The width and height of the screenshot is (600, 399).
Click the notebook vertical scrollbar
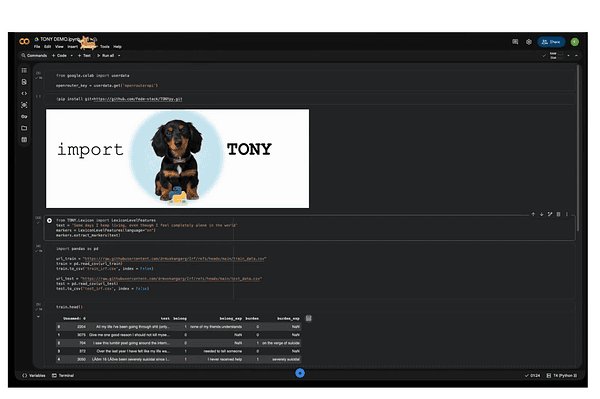tap(578, 148)
